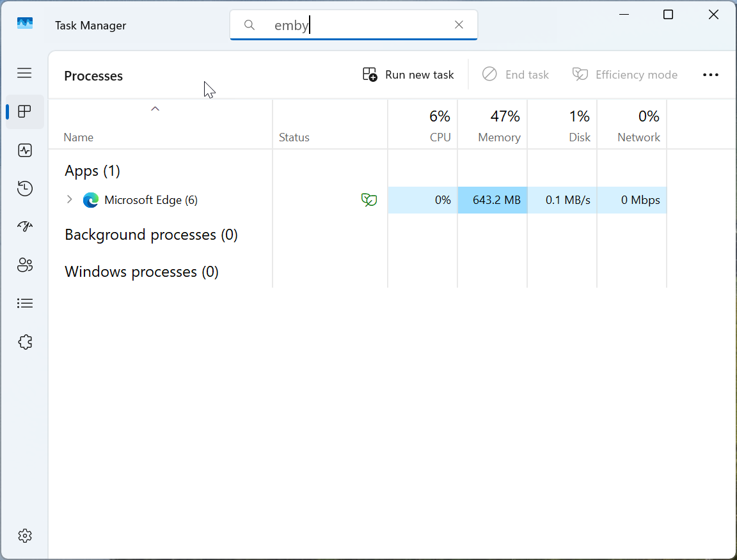Clear the search box with X

click(459, 25)
